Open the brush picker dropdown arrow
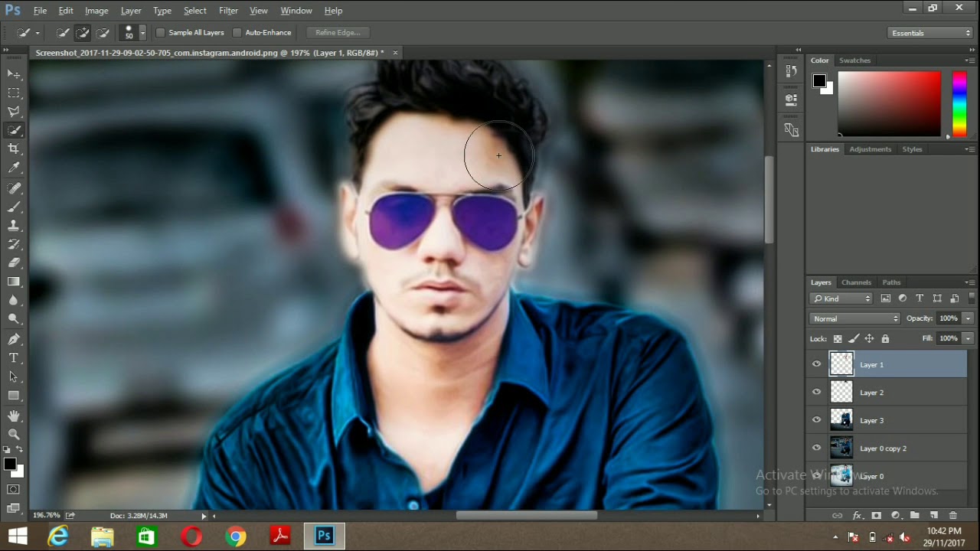980x551 pixels. pos(142,33)
